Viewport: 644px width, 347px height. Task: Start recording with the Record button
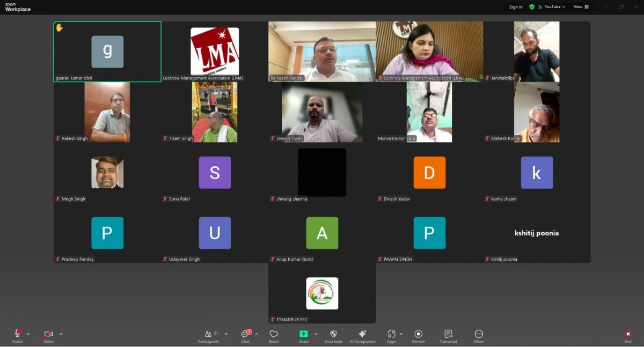click(418, 335)
